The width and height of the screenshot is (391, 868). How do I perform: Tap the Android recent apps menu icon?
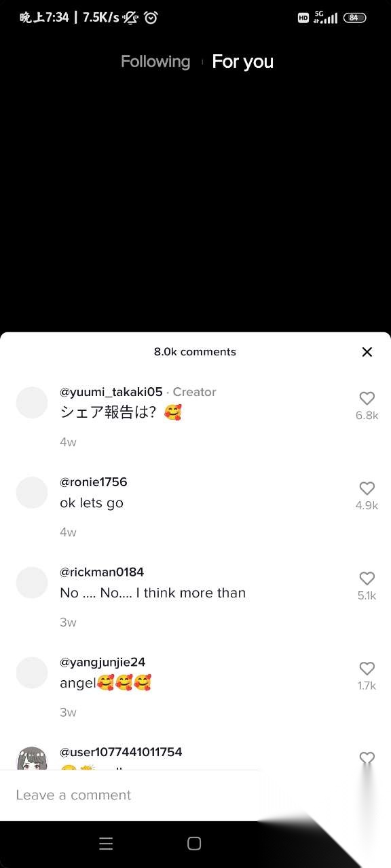click(x=106, y=844)
